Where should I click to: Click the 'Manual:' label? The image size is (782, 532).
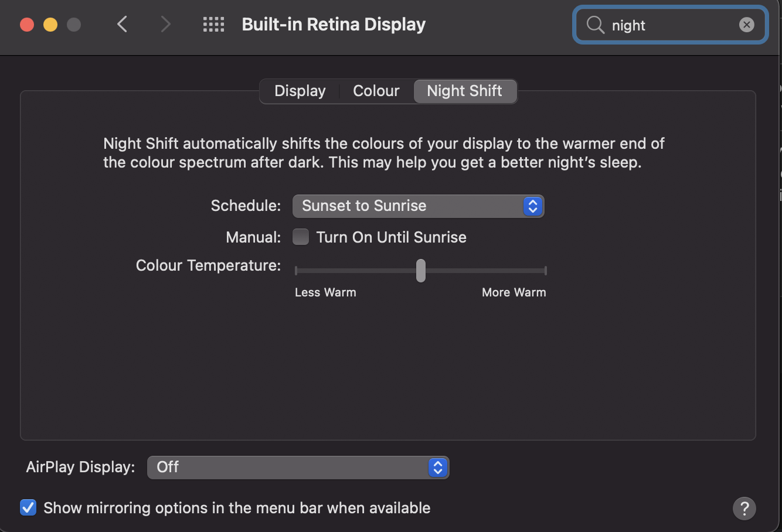[x=253, y=237]
